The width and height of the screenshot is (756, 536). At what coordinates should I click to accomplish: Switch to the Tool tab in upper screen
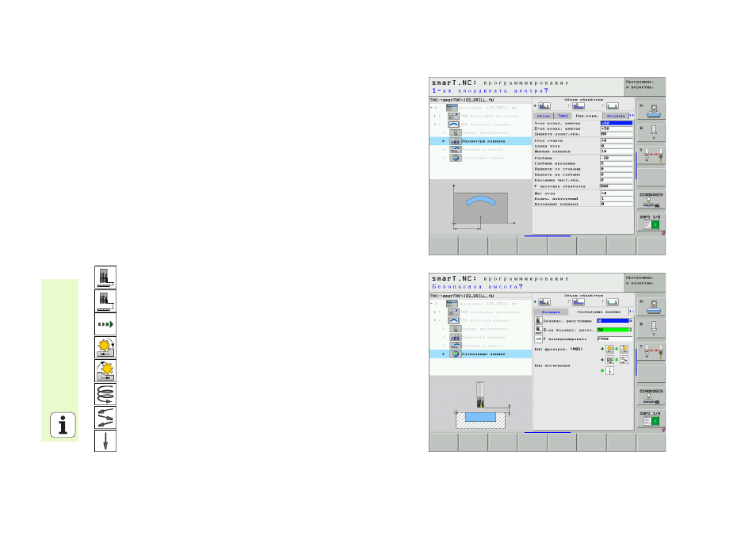point(563,116)
